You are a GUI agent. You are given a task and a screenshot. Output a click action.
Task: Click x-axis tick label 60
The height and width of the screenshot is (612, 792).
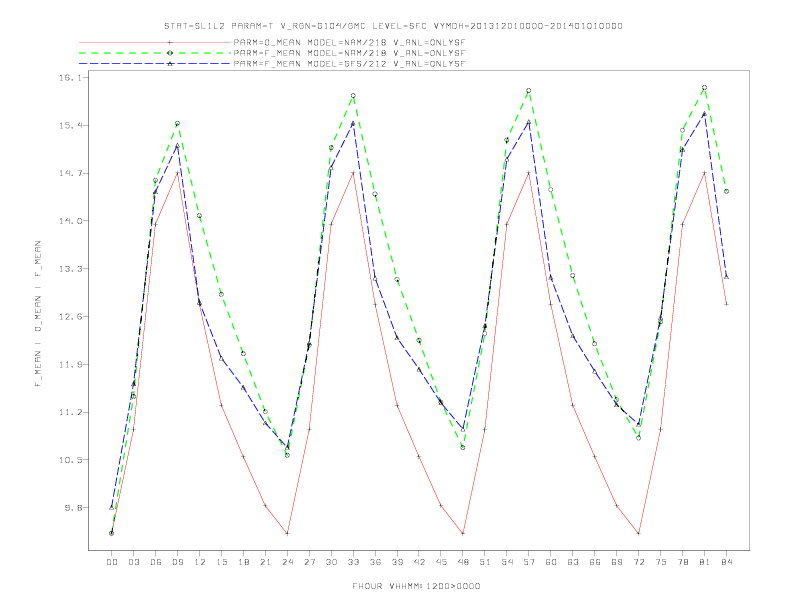[551, 562]
